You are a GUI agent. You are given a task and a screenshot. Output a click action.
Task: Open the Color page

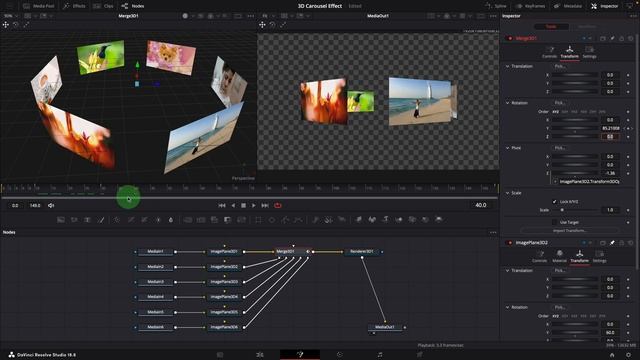tap(340, 355)
